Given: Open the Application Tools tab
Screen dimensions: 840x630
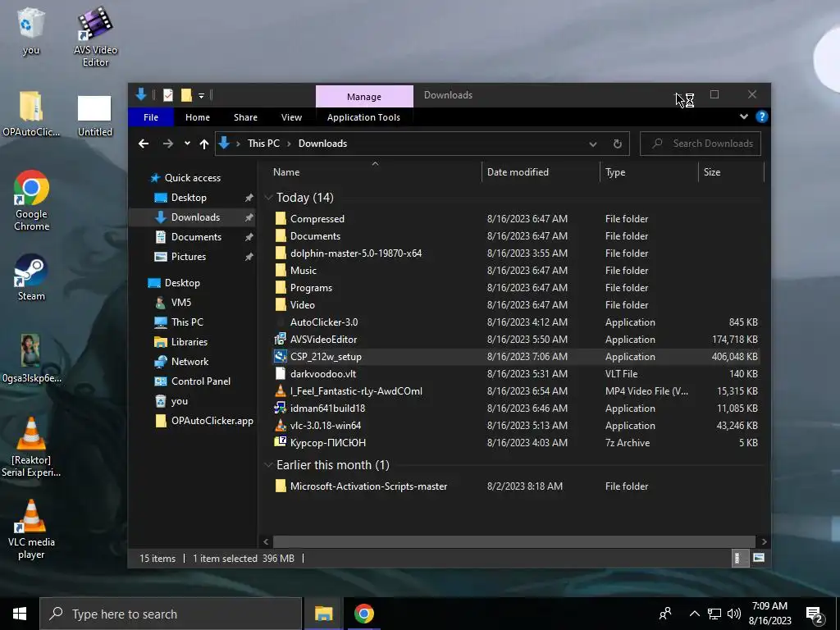Looking at the screenshot, I should [363, 117].
